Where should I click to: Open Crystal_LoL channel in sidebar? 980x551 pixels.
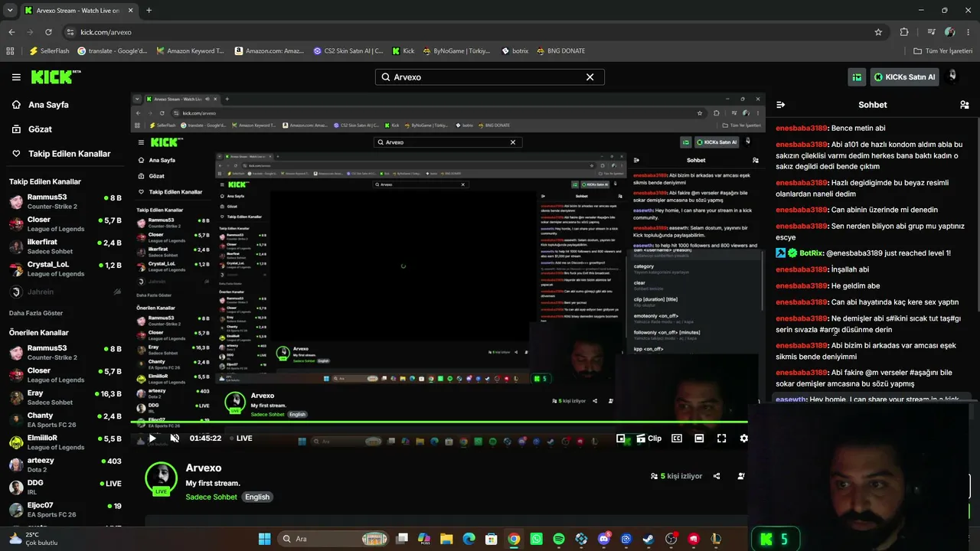click(65, 269)
